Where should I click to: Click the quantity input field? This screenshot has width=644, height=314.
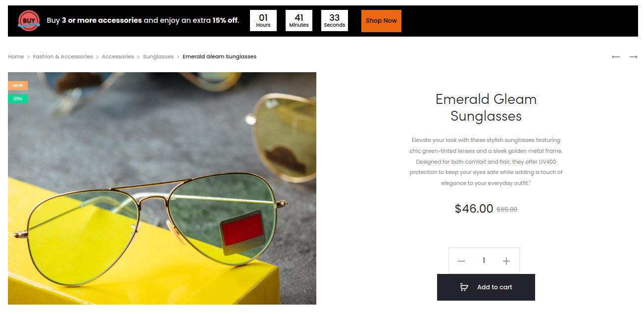click(x=484, y=261)
